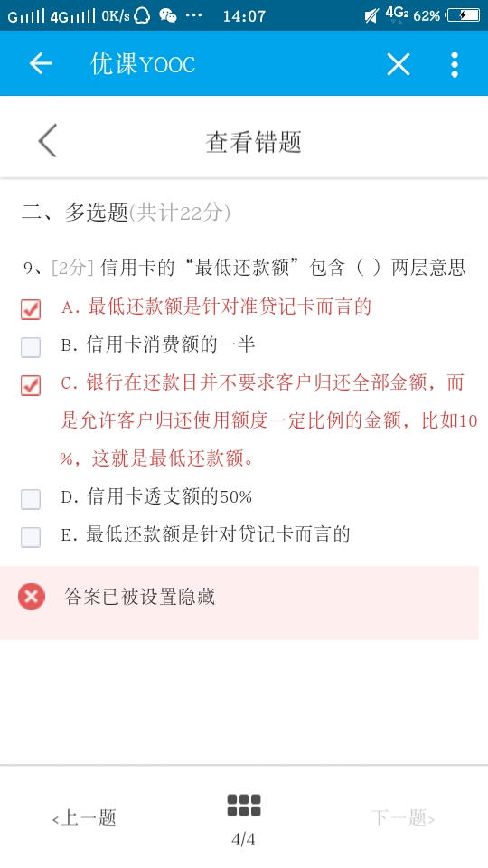This screenshot has height=868, width=488.
Task: Tap the red error icon beside hidden answer
Action: tap(32, 597)
